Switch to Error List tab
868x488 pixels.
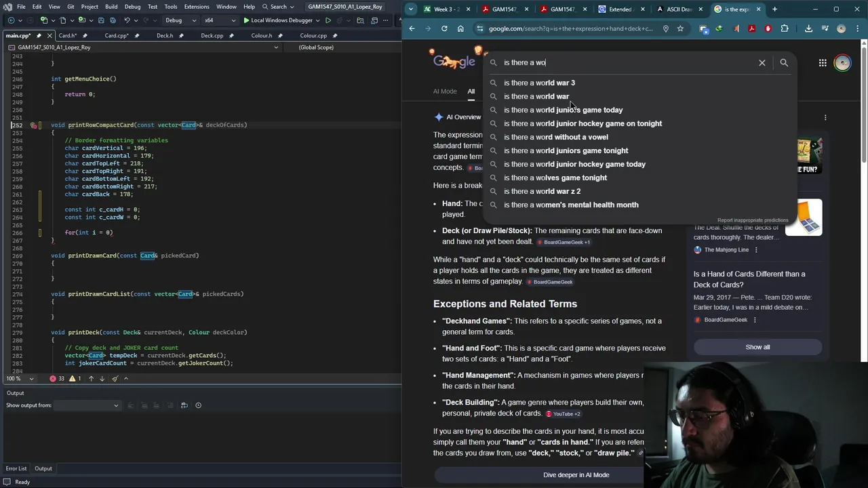coord(16,468)
